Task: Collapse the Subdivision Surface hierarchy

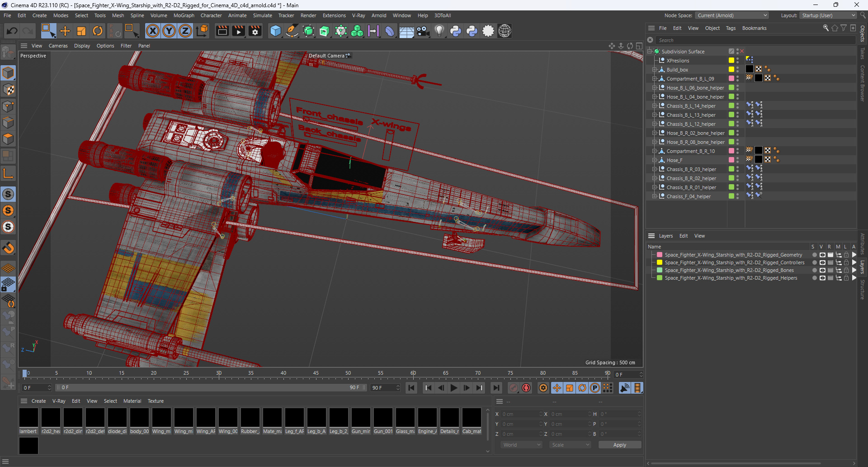Action: coord(650,52)
